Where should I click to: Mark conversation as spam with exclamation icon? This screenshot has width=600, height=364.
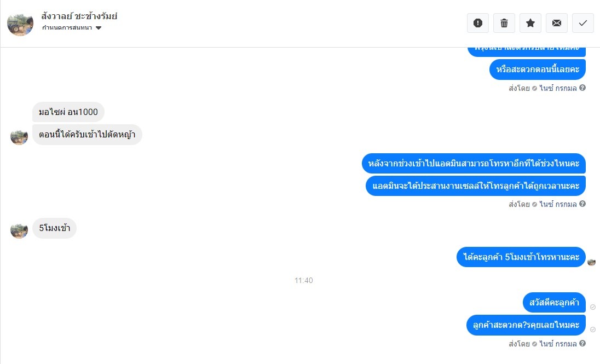(478, 23)
